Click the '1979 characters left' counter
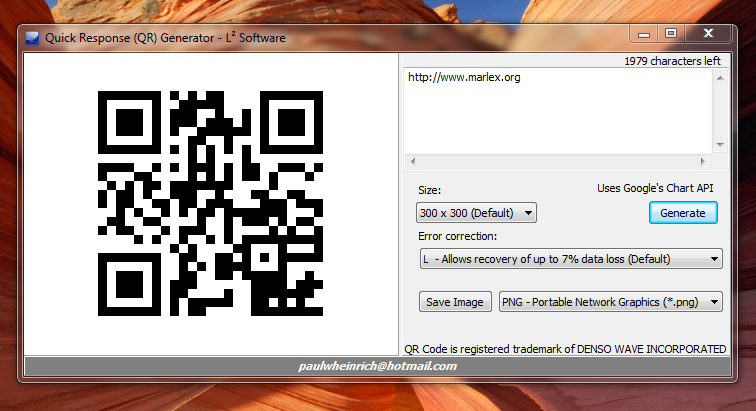Image resolution: width=756 pixels, height=411 pixels. click(x=672, y=61)
